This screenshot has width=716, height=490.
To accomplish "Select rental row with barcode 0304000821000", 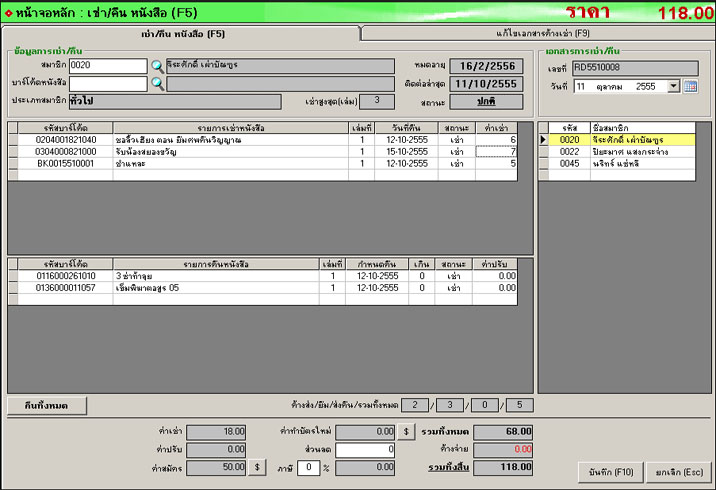I will (x=263, y=152).
